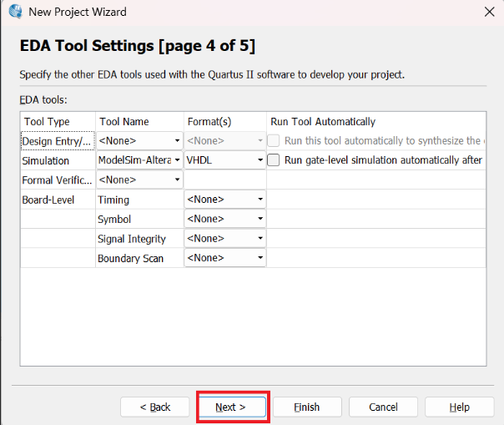Open Formal Verification tool name dropdown

pyautogui.click(x=139, y=180)
